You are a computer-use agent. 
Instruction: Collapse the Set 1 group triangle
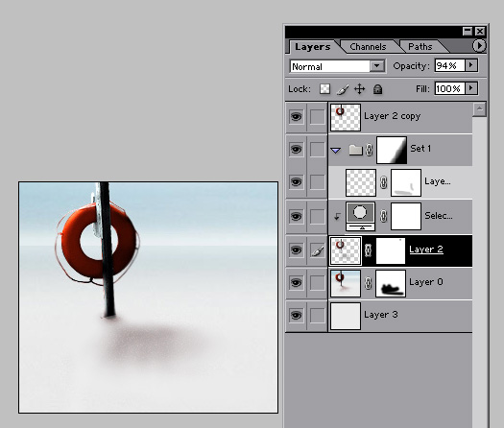coord(336,151)
